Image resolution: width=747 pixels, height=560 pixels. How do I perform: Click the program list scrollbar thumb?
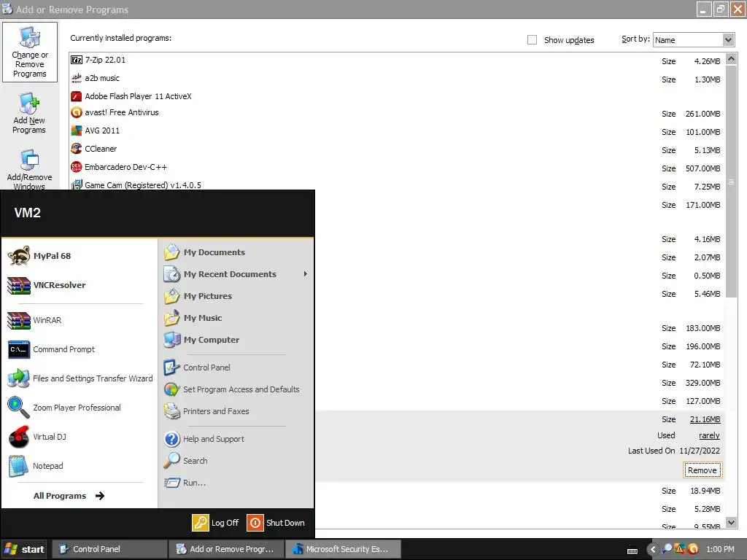tap(731, 182)
